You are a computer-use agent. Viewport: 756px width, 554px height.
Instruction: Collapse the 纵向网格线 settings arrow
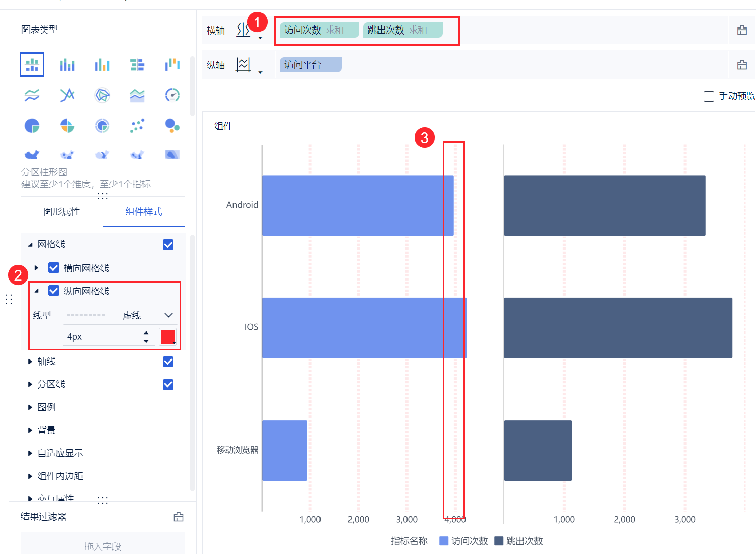point(36,291)
